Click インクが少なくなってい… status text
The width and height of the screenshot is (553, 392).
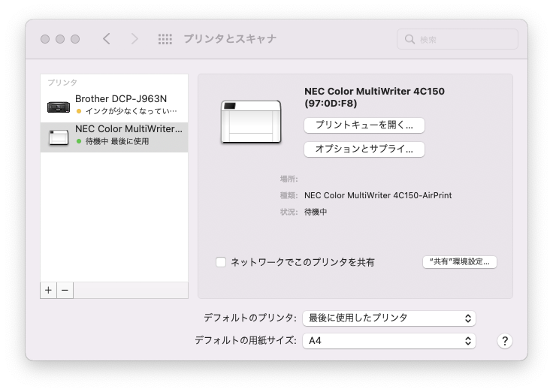131,111
